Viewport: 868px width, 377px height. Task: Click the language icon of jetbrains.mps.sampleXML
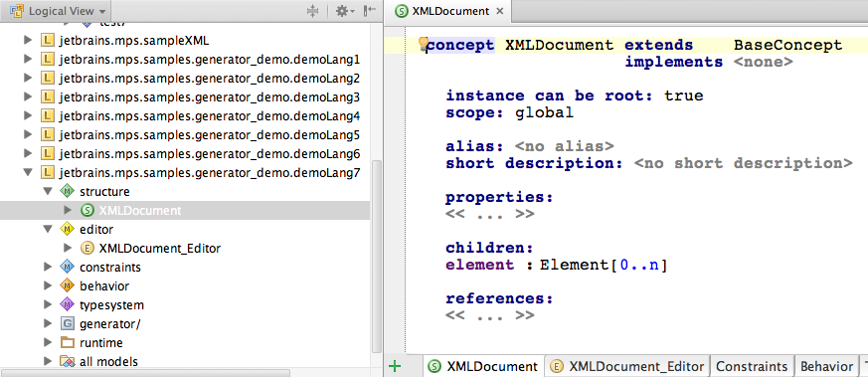click(x=48, y=41)
